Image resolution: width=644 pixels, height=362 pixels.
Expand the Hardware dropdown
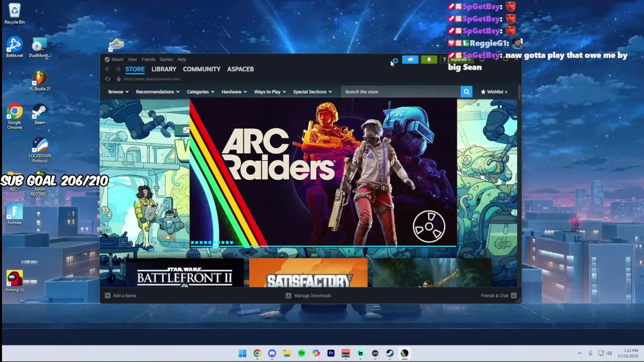234,92
